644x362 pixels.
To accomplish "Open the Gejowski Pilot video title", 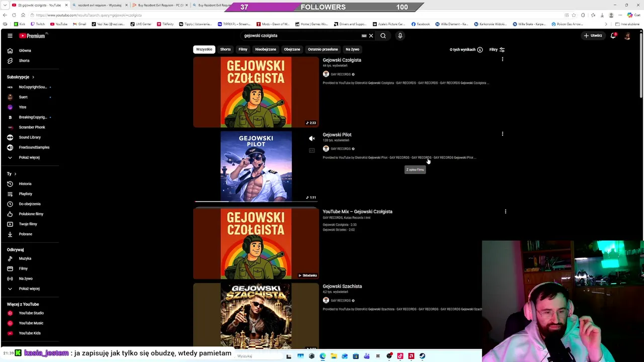I will pyautogui.click(x=337, y=135).
